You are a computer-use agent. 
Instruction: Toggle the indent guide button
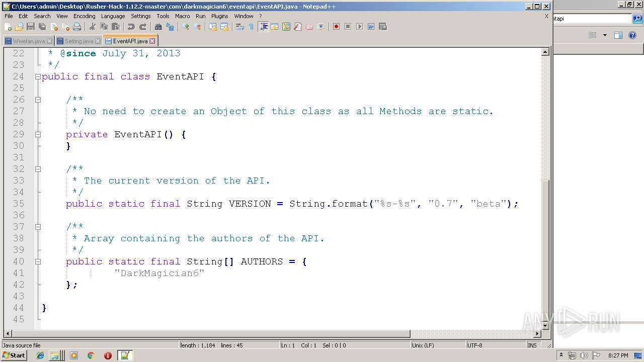[263, 27]
